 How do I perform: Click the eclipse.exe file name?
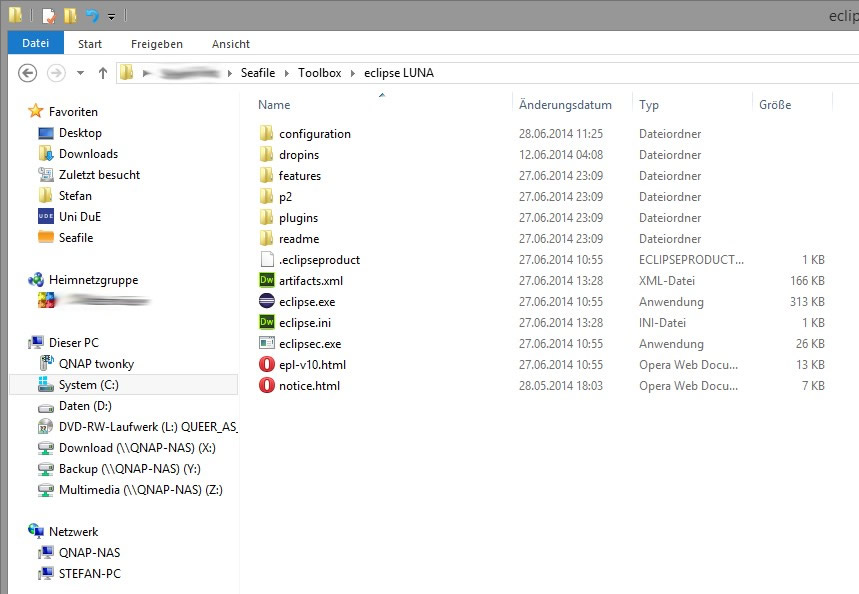pyautogui.click(x=307, y=302)
